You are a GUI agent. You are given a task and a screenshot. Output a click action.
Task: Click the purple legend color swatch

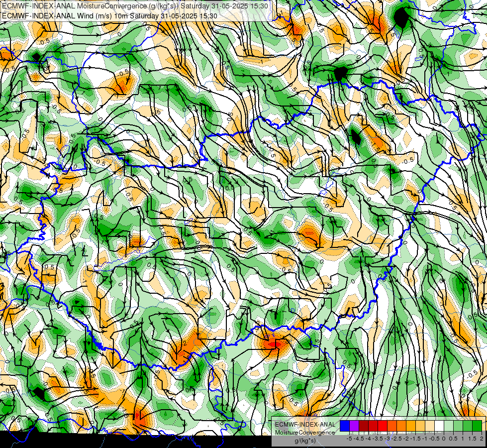(354, 426)
